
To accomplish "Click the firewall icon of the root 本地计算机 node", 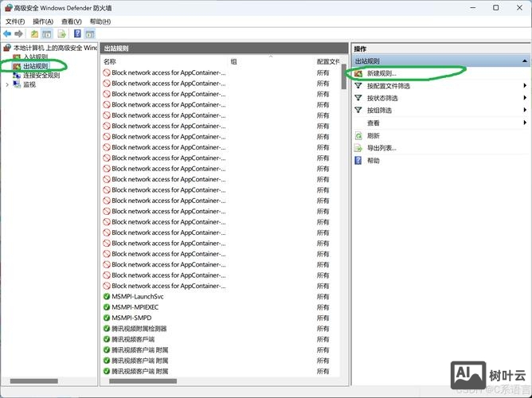I will (x=7, y=48).
